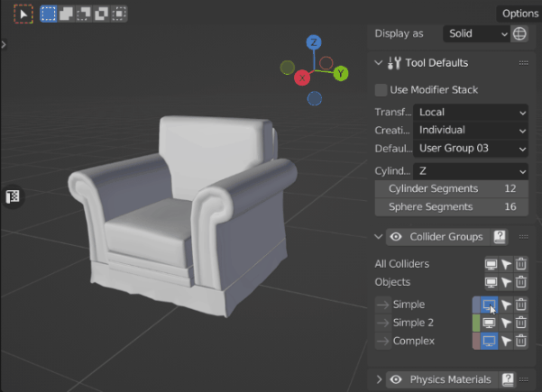Click the Simple group color swatch
542x392 pixels.
click(x=476, y=305)
